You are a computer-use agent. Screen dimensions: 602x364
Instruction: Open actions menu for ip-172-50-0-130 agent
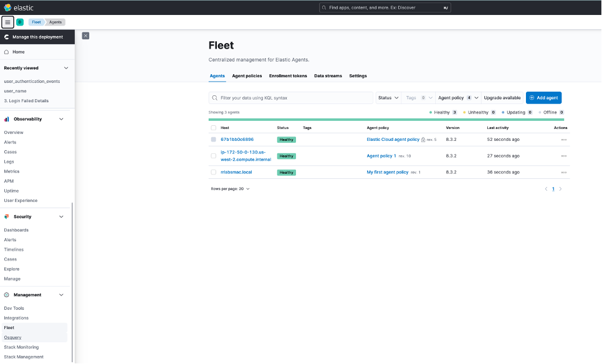tap(563, 156)
